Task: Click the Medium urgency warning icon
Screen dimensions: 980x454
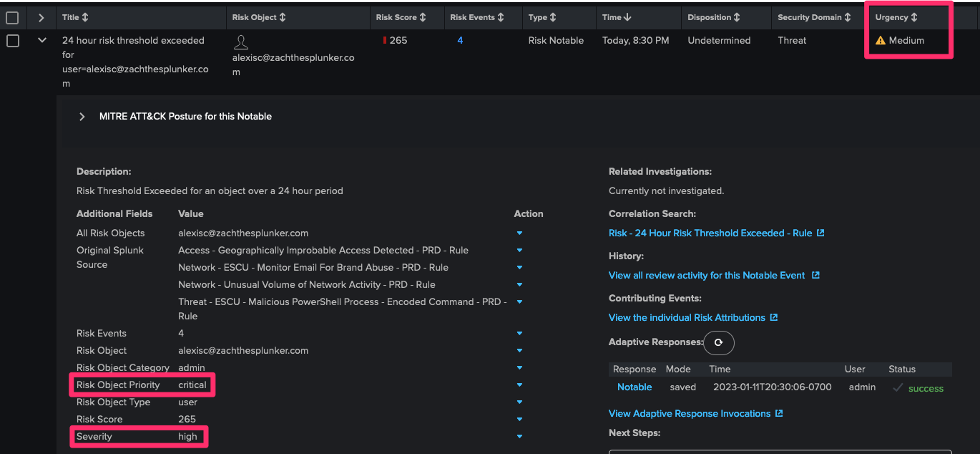Action: click(880, 41)
